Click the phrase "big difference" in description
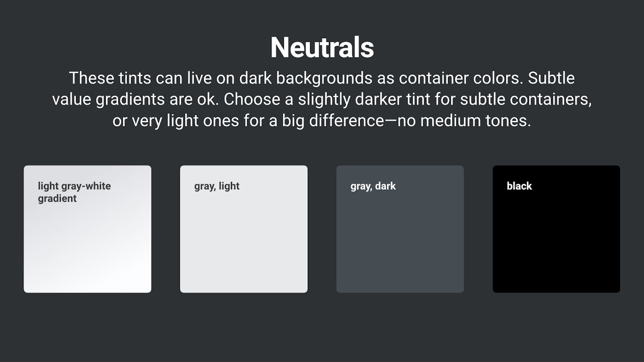644x362 pixels. 333,121
